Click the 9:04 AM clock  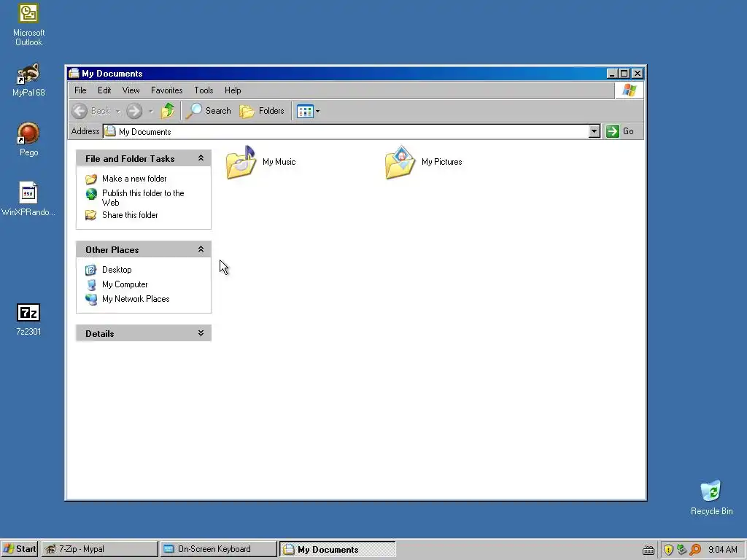pos(723,550)
